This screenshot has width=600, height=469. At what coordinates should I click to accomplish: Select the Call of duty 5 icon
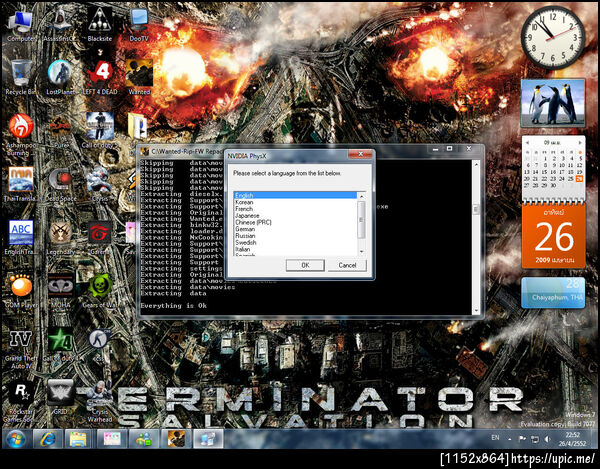click(x=99, y=131)
